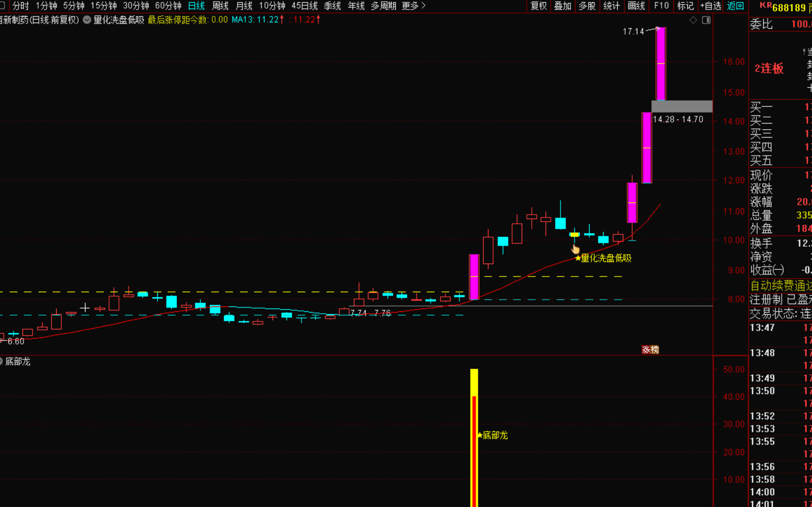Open the 量化洗盘低吸 indicator dropdown arrow

click(x=87, y=20)
